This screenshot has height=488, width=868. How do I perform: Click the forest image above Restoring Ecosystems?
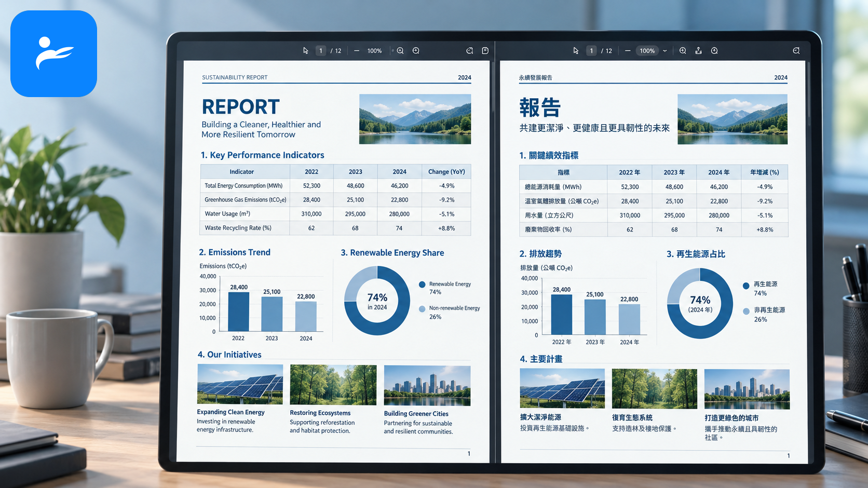[333, 385]
